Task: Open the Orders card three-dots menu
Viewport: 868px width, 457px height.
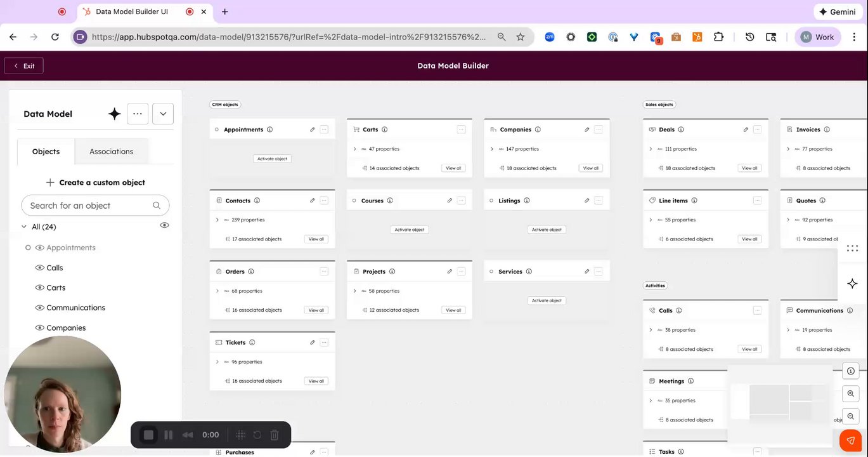Action: point(324,272)
